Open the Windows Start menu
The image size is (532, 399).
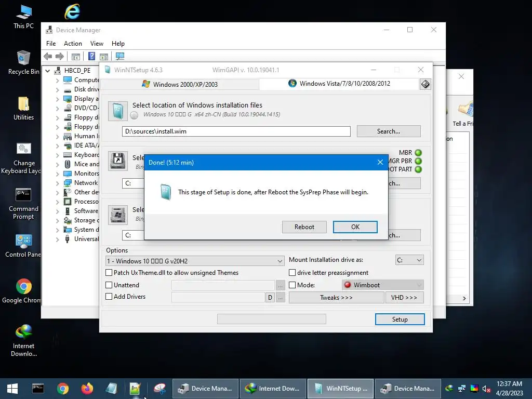point(12,389)
